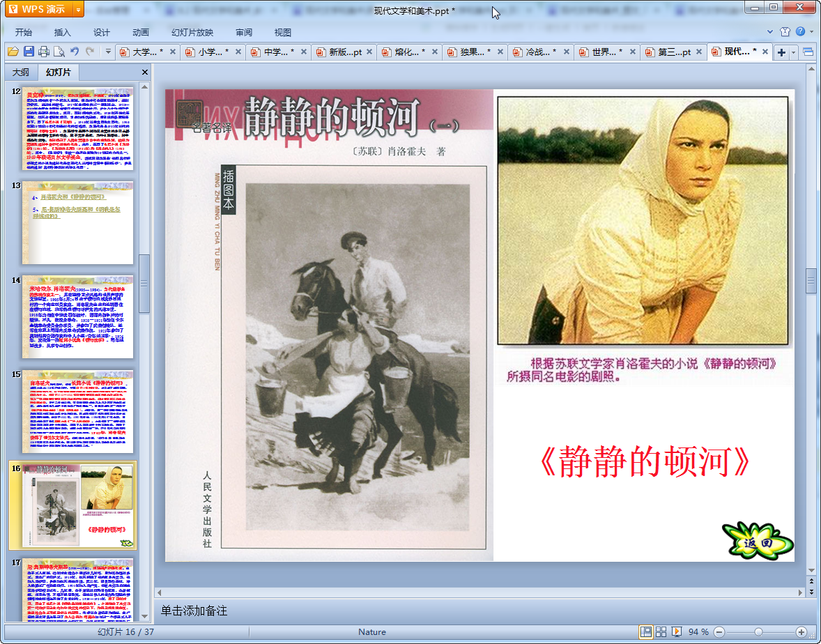
Task: Open the 开始 ribbon tab
Action: pyautogui.click(x=24, y=32)
